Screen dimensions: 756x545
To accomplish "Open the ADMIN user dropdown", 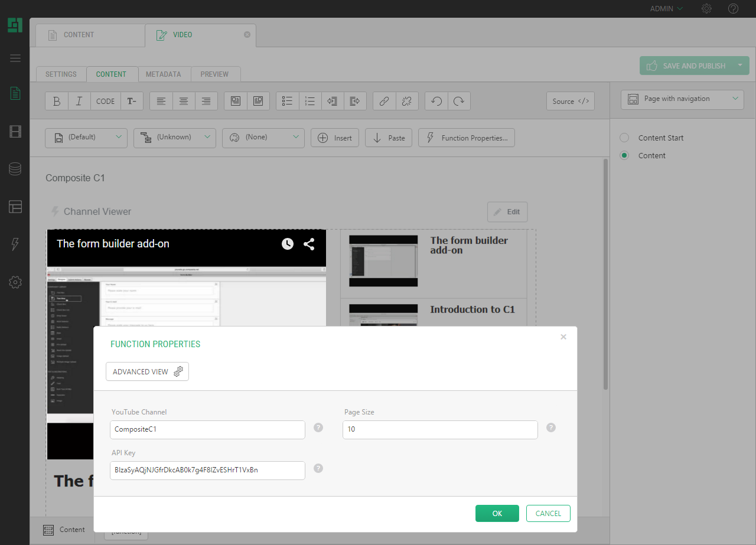I will click(x=666, y=9).
